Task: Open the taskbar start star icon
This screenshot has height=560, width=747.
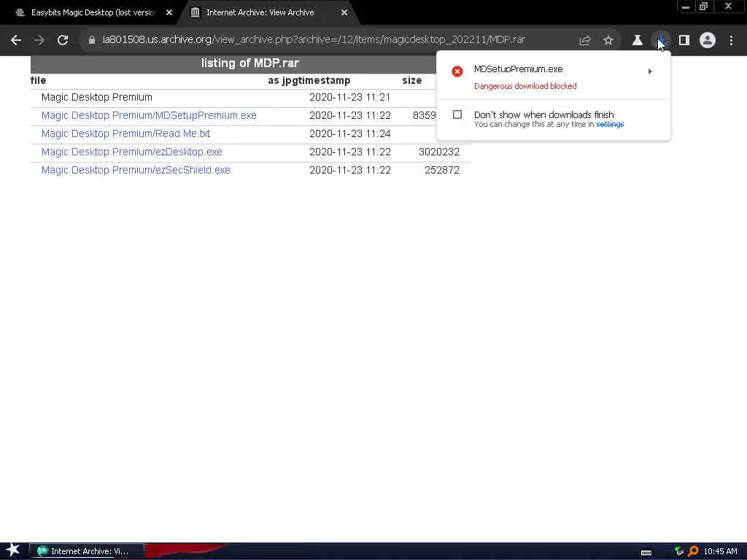Action: coord(13,550)
